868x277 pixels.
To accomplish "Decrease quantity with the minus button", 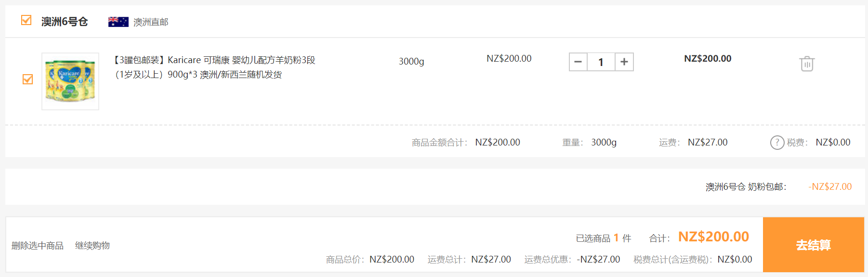I will [578, 62].
